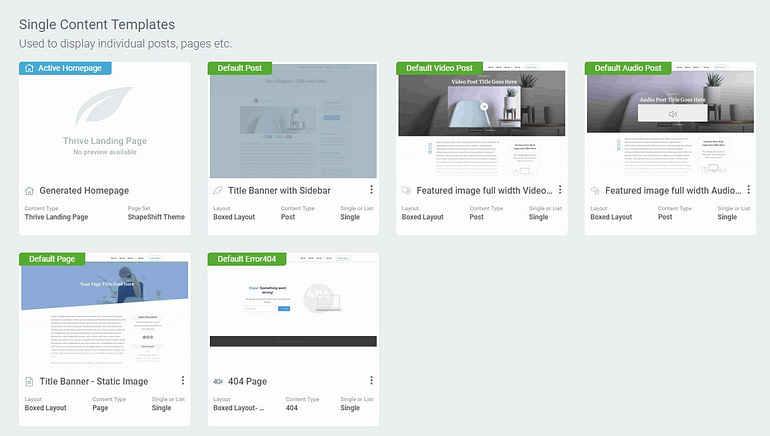This screenshot has height=436, width=770.
Task: Select the Active Homepage badge
Action: tap(65, 68)
